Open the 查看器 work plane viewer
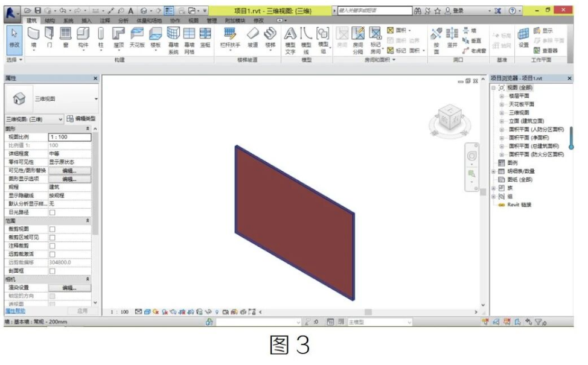 546,51
